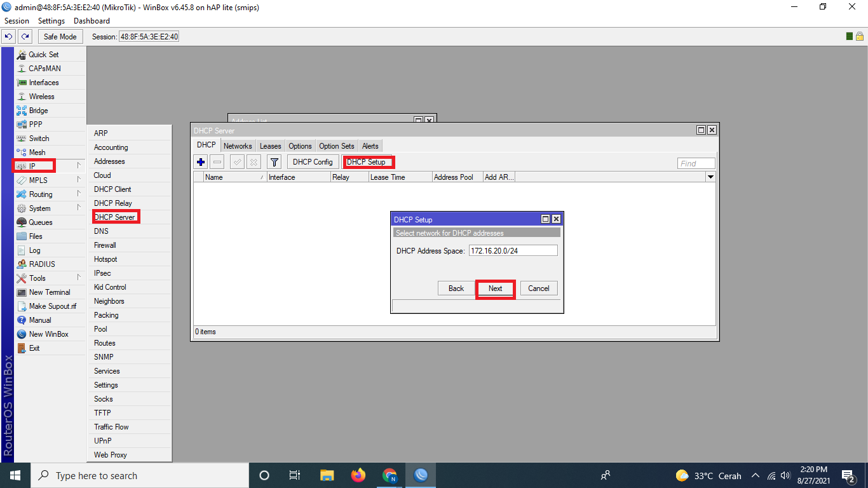Image resolution: width=868 pixels, height=488 pixels.
Task: Click Back in DHCP Setup dialog
Action: [x=456, y=288]
